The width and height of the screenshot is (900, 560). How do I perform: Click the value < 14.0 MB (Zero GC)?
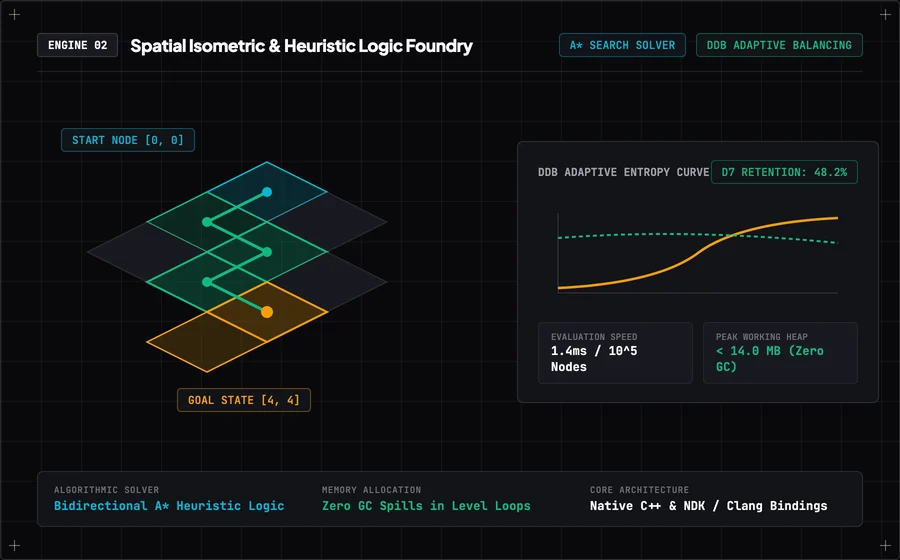click(x=770, y=359)
